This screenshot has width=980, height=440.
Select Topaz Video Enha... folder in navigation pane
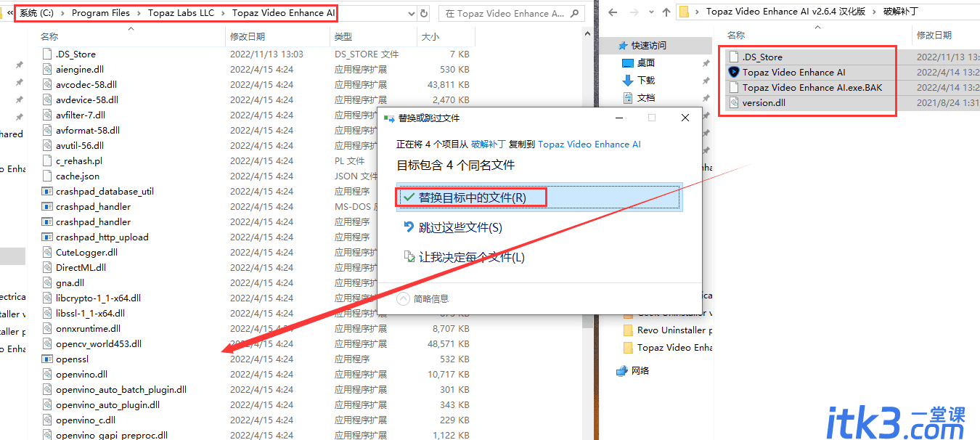674,347
